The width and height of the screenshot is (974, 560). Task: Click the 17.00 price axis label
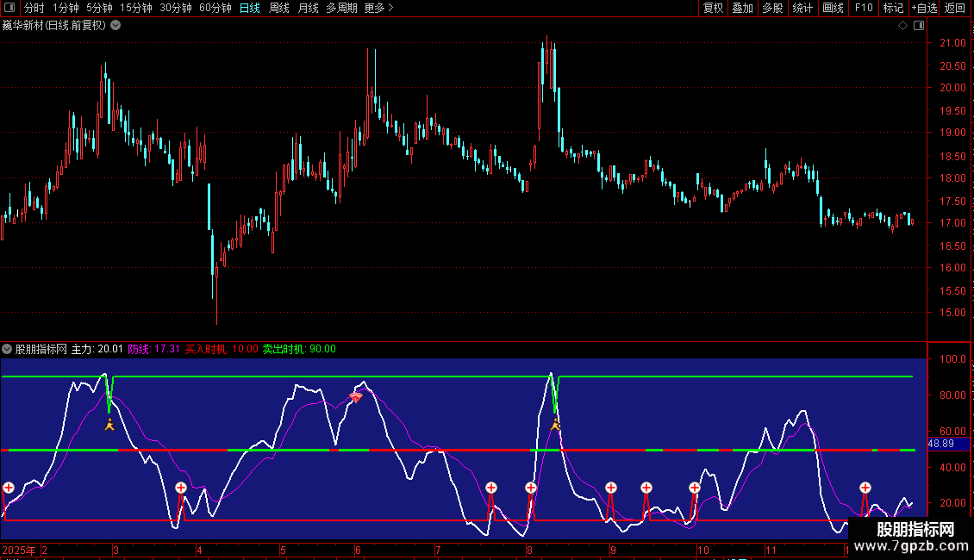pos(952,223)
